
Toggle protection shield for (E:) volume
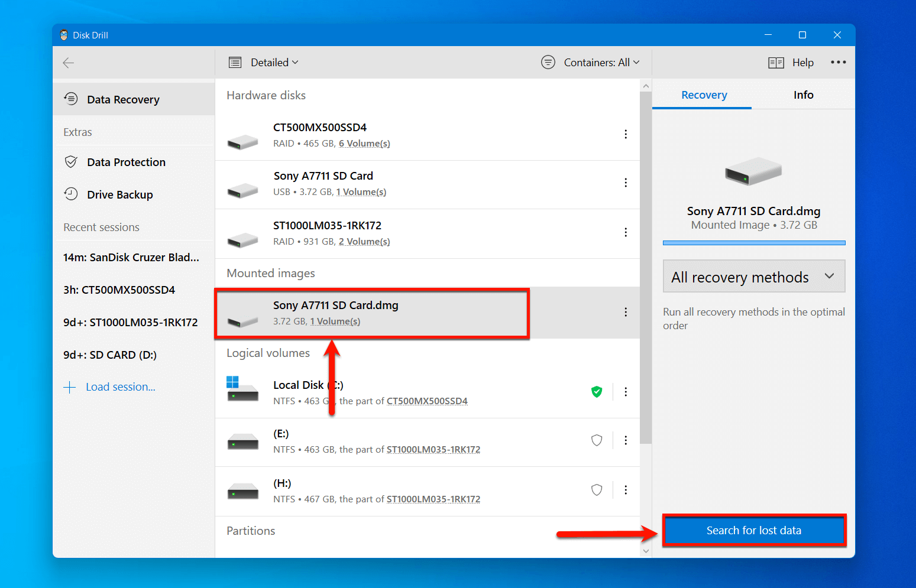pyautogui.click(x=597, y=440)
